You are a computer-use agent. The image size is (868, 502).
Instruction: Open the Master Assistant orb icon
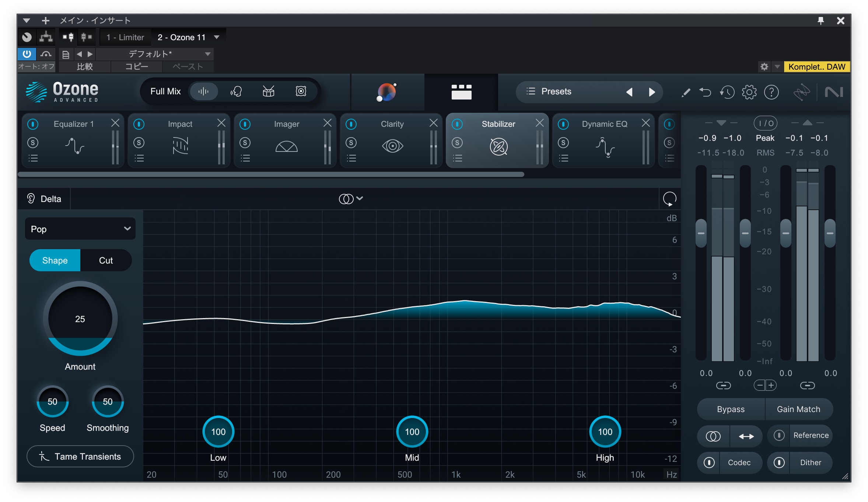pyautogui.click(x=386, y=92)
